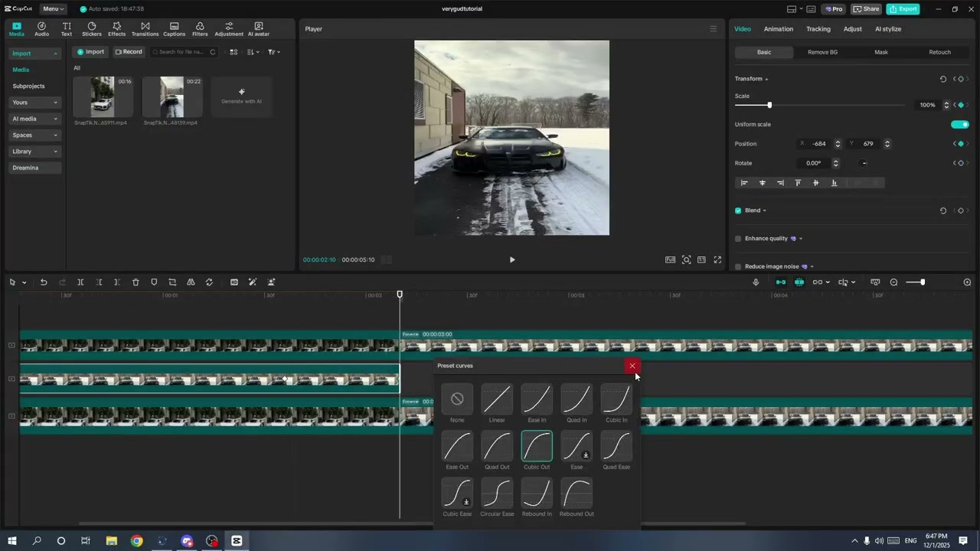Play the video in the Player
980x551 pixels.
click(512, 259)
